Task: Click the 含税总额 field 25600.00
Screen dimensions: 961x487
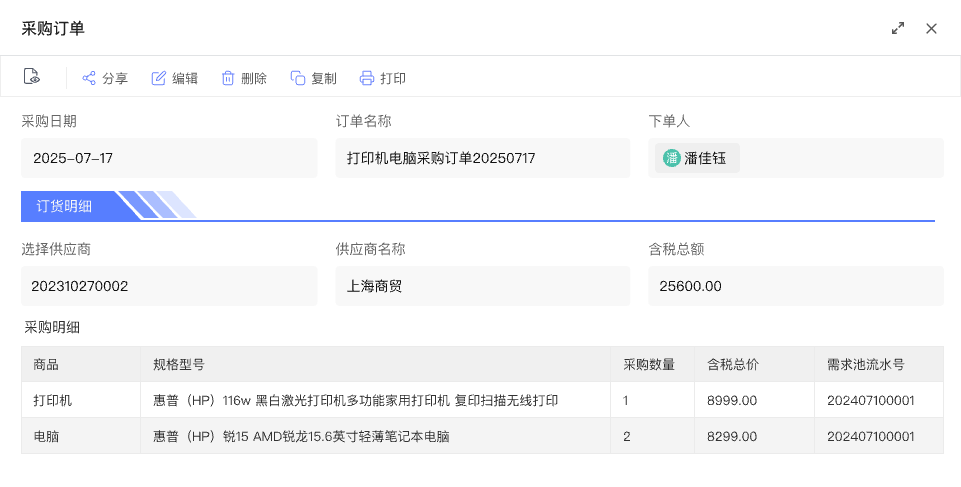Action: [x=796, y=286]
